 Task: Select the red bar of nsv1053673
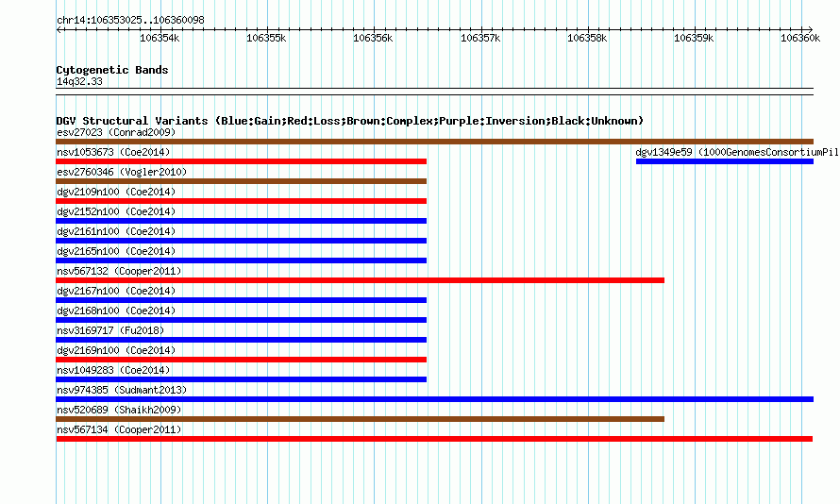click(241, 161)
